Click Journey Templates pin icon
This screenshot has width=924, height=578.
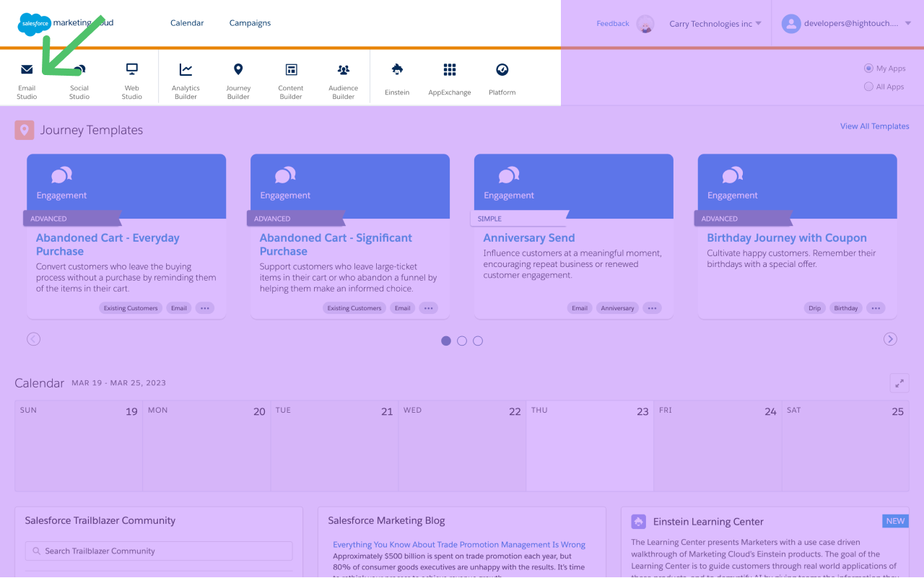click(25, 130)
